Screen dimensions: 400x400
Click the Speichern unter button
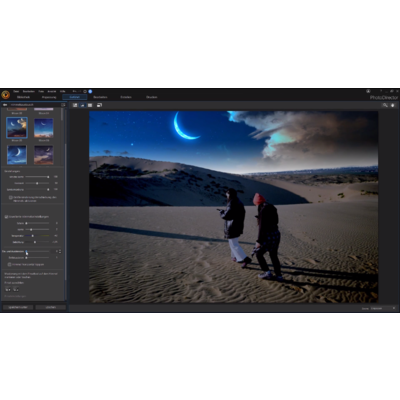click(18, 307)
